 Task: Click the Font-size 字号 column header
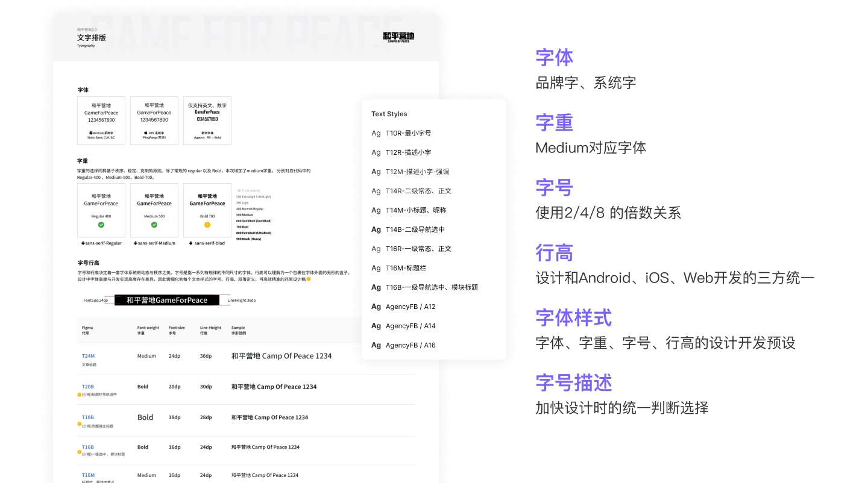(x=177, y=330)
